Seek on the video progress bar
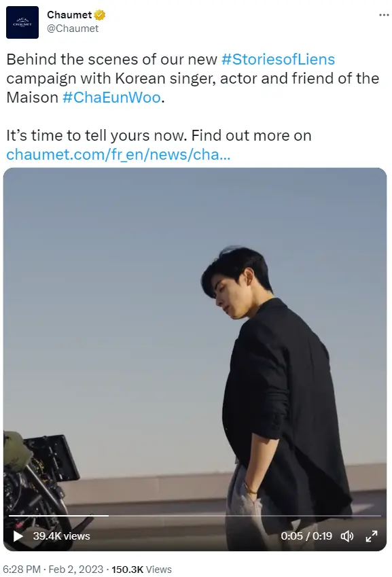This screenshot has height=577, width=392. pyautogui.click(x=195, y=516)
